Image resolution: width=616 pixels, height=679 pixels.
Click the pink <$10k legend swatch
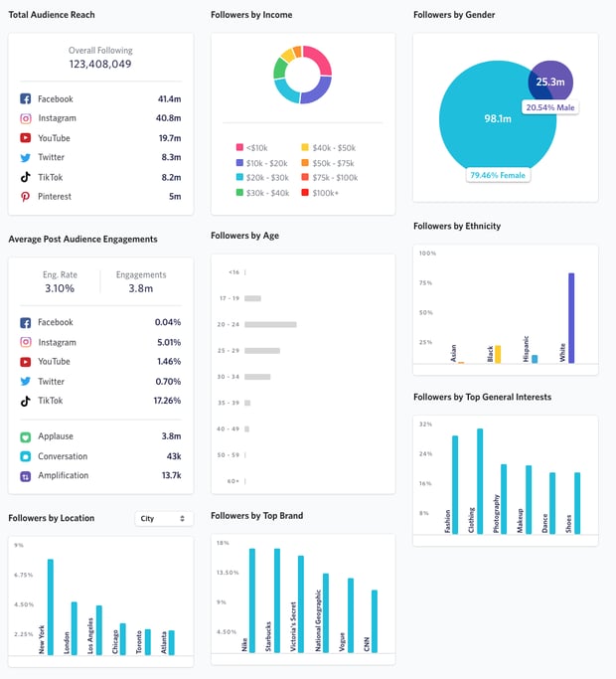tap(239, 147)
